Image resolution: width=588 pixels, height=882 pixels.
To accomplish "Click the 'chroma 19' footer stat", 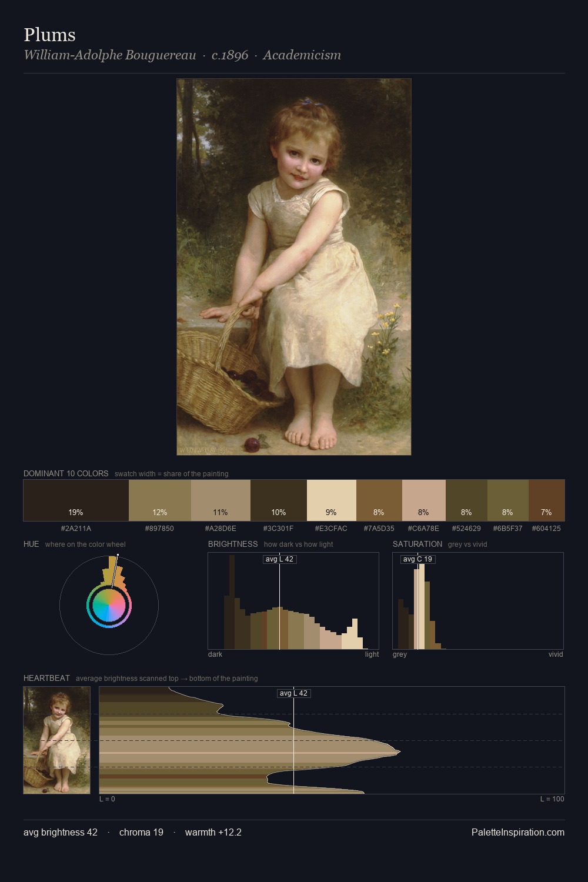I will pos(141,832).
